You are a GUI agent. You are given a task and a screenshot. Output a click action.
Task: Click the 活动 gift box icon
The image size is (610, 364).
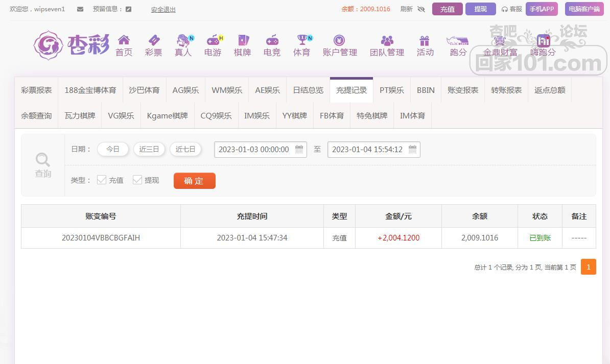click(x=425, y=40)
